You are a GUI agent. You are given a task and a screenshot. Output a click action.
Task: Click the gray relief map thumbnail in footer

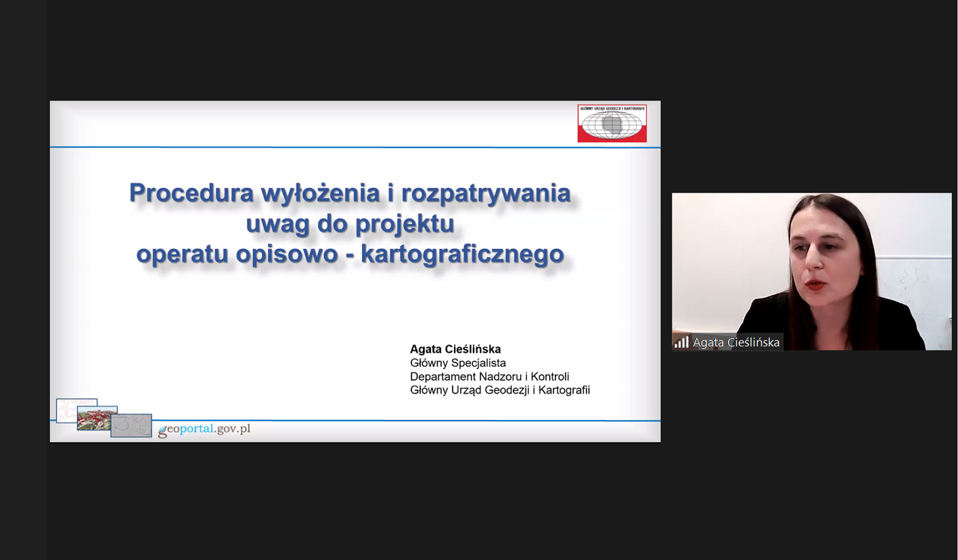(x=132, y=426)
